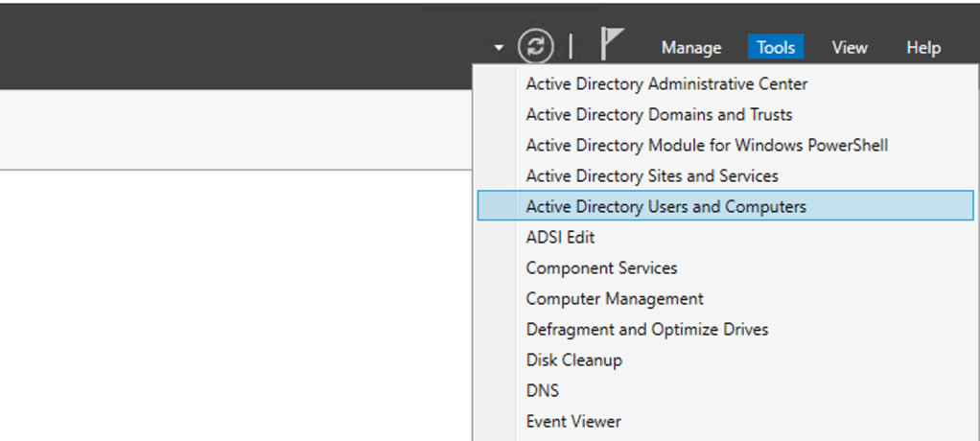Launch Defragment and Optimize Drives
The width and height of the screenshot is (980, 441).
click(646, 330)
